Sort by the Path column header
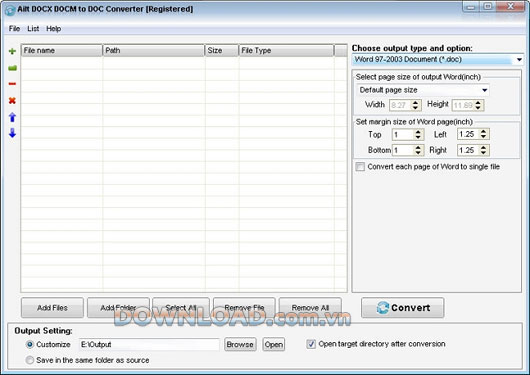The width and height of the screenshot is (530, 375). coord(154,50)
